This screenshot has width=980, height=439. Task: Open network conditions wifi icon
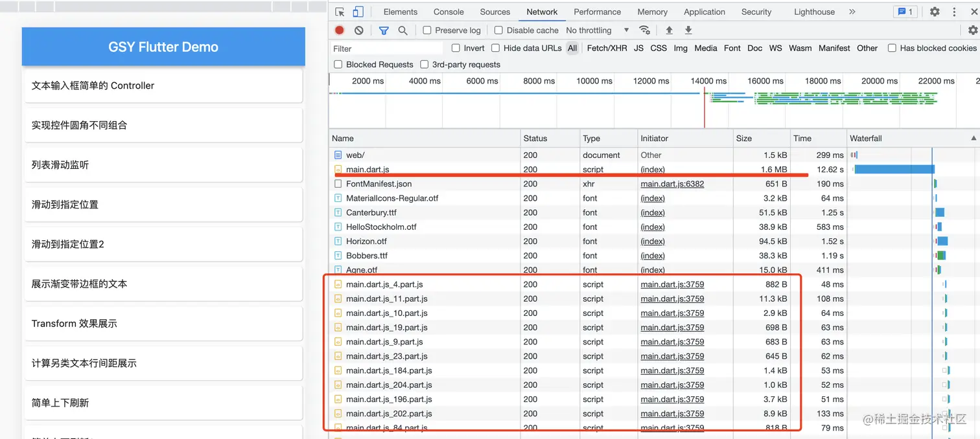pyautogui.click(x=644, y=30)
